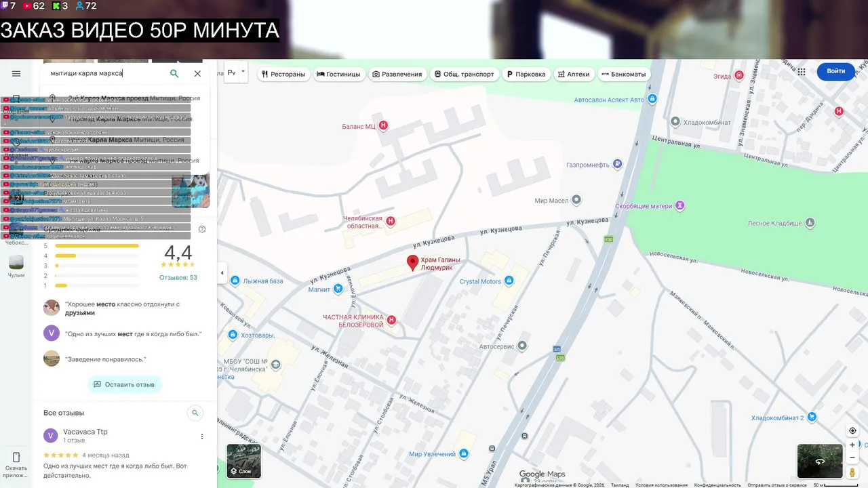This screenshot has height=488, width=868.
Task: Select the Аптеки filter chip
Action: tap(574, 74)
